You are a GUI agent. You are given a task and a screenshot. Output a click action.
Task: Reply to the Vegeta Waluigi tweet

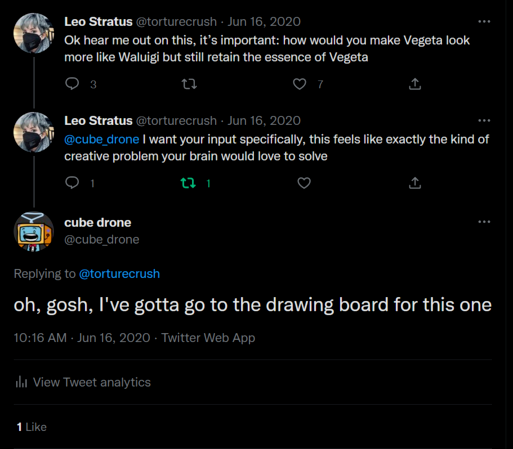tap(72, 84)
